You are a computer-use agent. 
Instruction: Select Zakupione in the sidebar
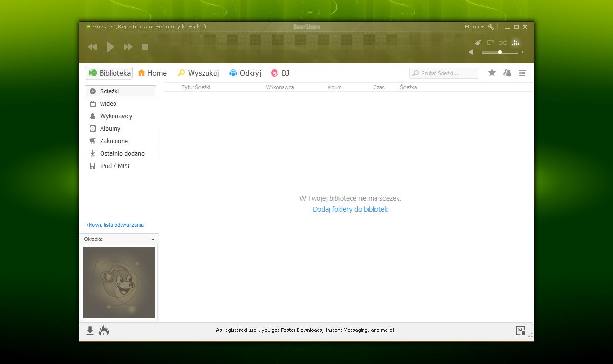[120, 141]
